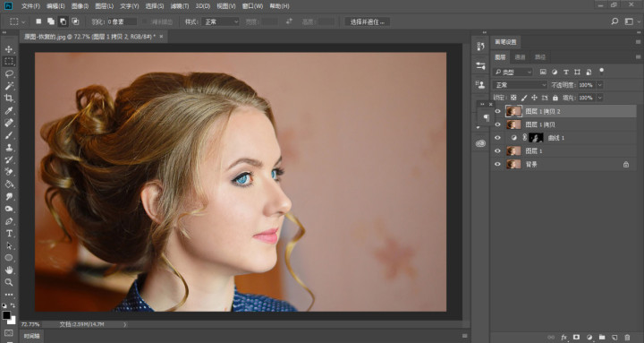This screenshot has height=343, width=644.
Task: Choose Intersect with selection mode
Action: coord(75,21)
